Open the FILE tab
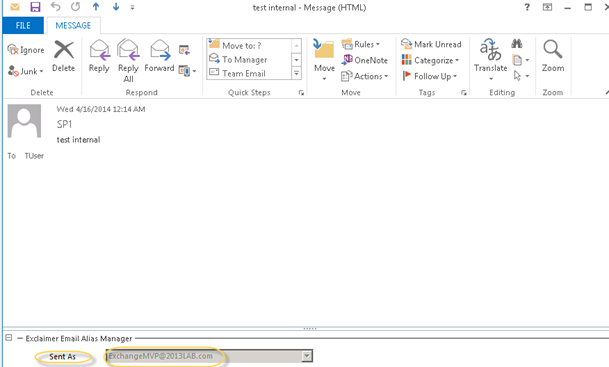 [x=23, y=26]
